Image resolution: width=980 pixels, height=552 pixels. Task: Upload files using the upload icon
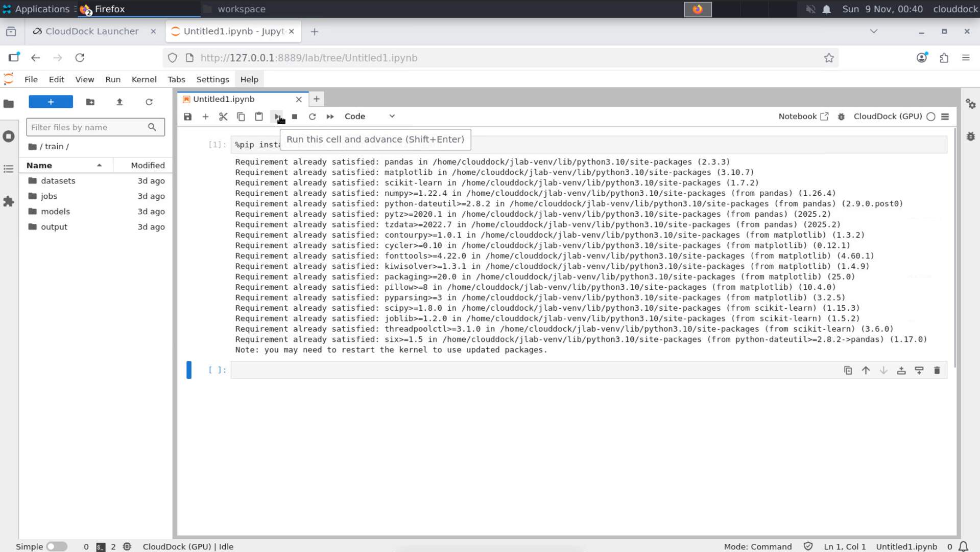point(119,102)
